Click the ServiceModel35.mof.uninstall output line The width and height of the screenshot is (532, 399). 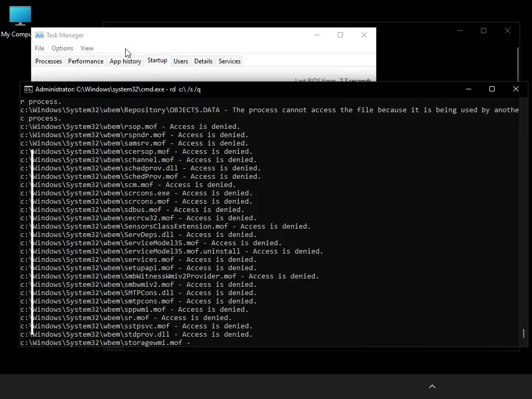click(171, 251)
